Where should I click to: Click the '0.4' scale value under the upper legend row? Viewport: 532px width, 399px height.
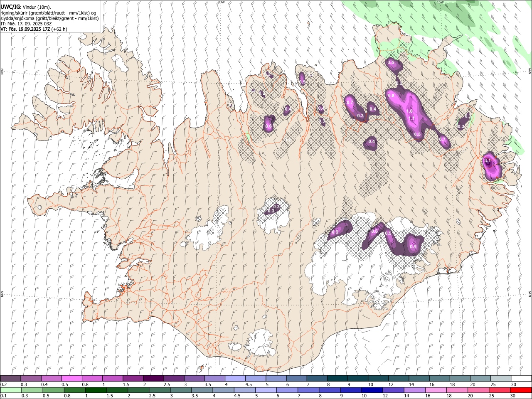click(44, 384)
